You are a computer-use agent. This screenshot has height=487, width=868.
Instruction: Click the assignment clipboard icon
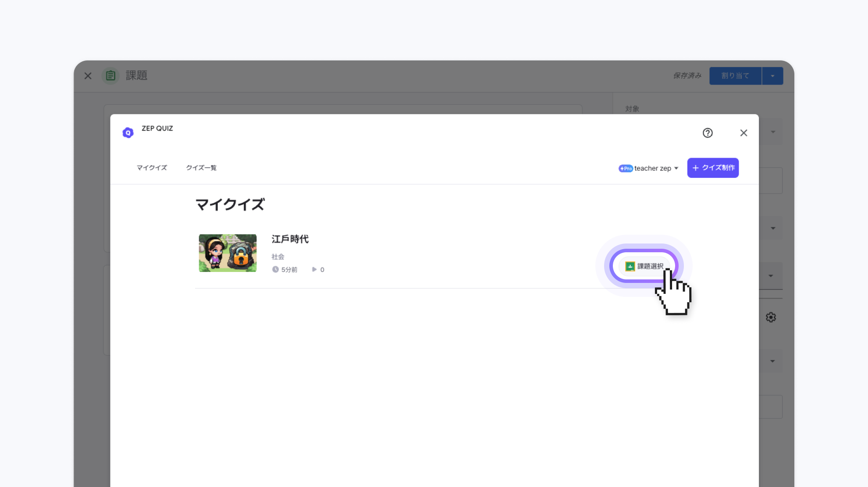[x=110, y=76]
